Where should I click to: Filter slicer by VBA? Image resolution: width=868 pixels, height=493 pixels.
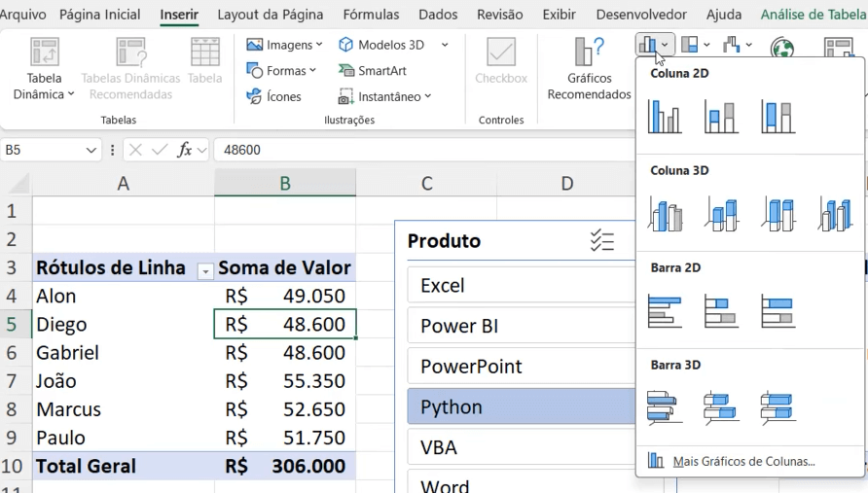coord(521,447)
